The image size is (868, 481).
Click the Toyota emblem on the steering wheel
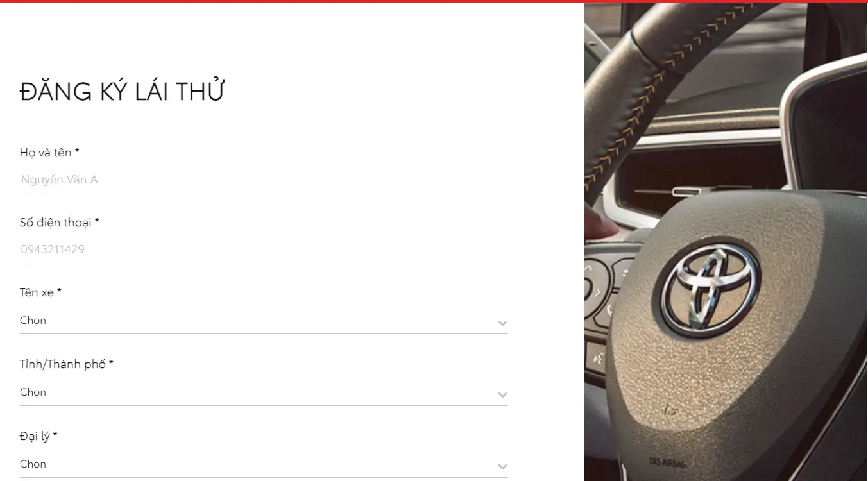(710, 291)
